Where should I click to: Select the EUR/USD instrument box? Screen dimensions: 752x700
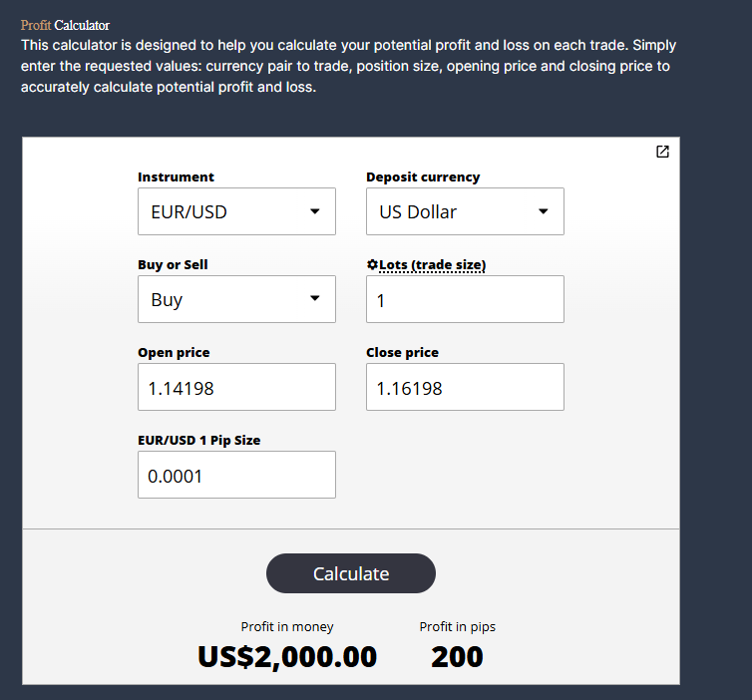click(x=237, y=211)
